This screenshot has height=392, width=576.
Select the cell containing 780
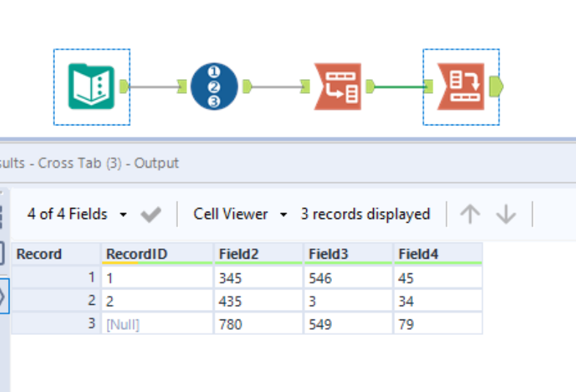(x=258, y=323)
